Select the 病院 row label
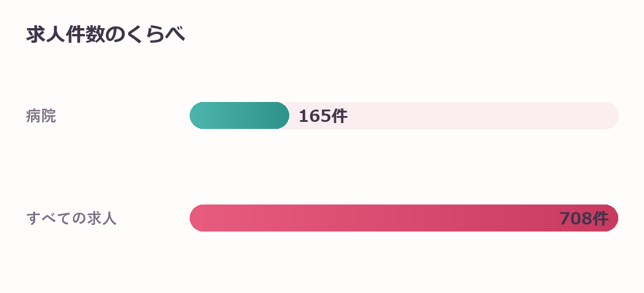Image resolution: width=644 pixels, height=293 pixels. (41, 116)
